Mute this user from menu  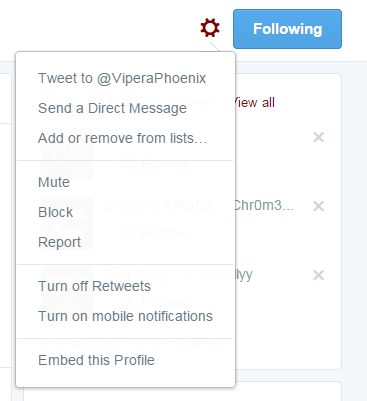click(54, 182)
